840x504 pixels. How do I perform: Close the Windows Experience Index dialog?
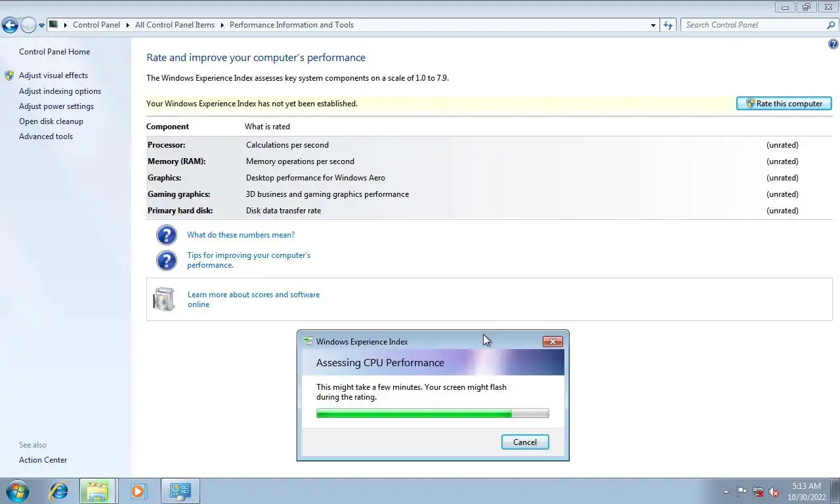point(553,341)
